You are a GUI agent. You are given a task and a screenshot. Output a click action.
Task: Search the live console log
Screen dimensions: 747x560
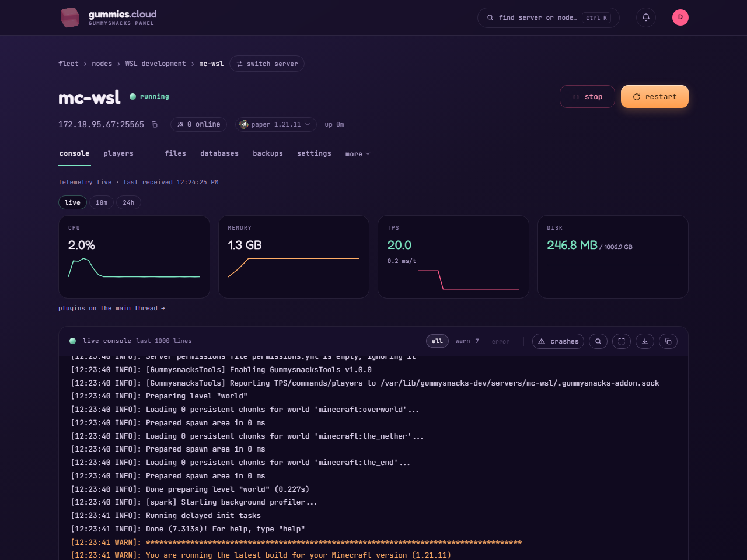pyautogui.click(x=598, y=341)
